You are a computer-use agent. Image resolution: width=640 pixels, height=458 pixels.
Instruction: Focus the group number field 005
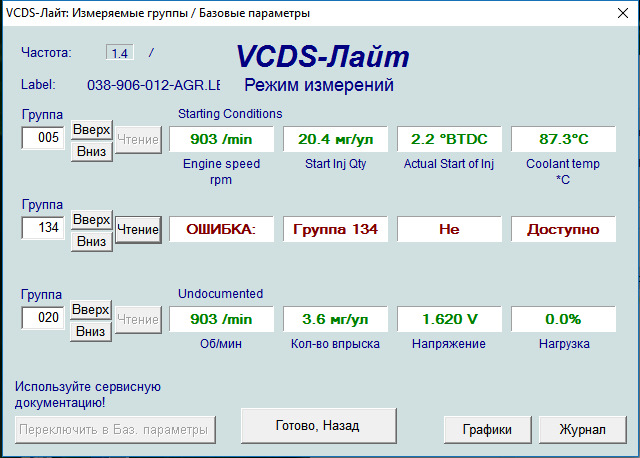43,138
